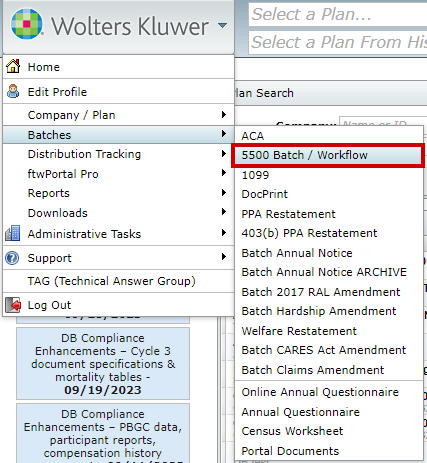Click the Administrative Tasks building icon

13,233
